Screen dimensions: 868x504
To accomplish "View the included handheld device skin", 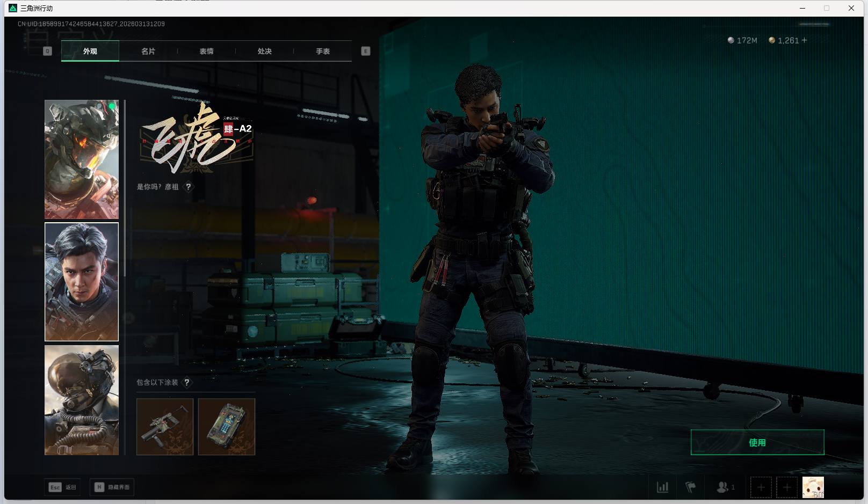I will pyautogui.click(x=227, y=427).
